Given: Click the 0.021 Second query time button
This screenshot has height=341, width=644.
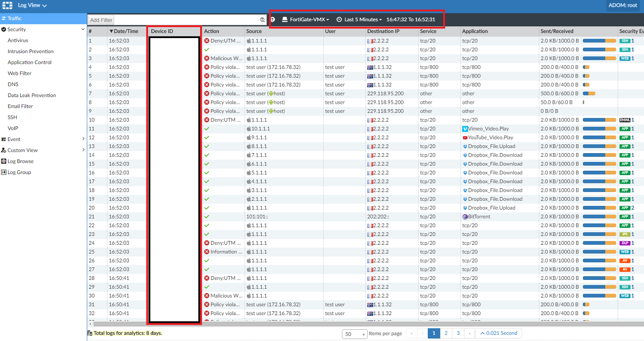Looking at the screenshot, I should [498, 333].
